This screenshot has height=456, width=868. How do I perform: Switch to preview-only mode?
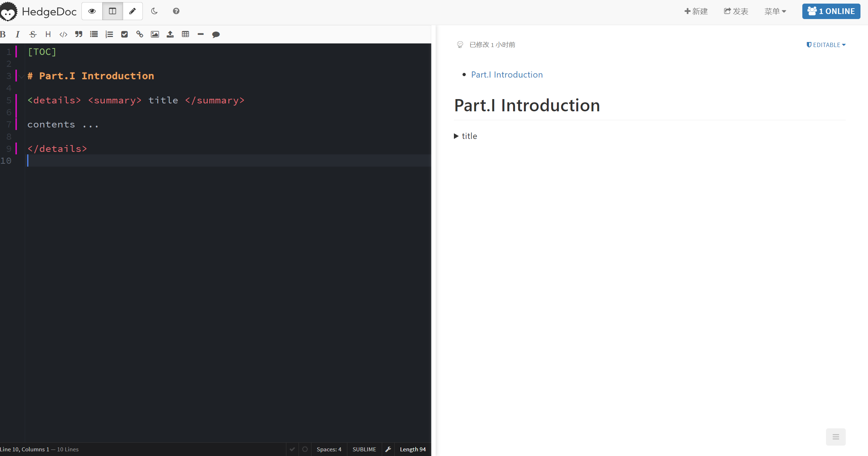tap(92, 11)
